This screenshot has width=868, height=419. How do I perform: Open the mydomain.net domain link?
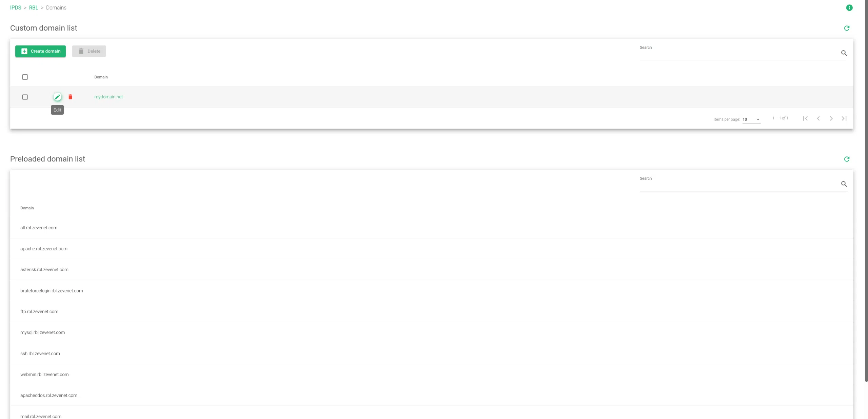(108, 97)
